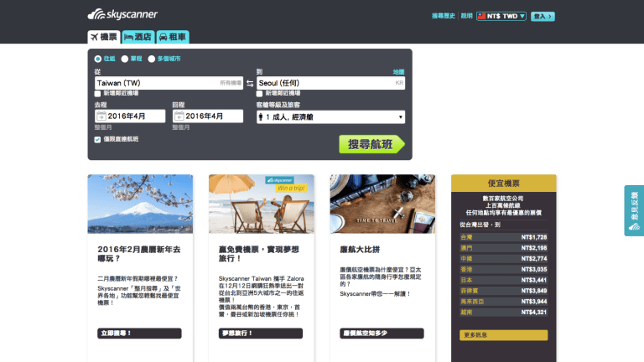Click 夢想旅行！ button on free ticket card
The width and height of the screenshot is (644, 362).
coord(261,334)
